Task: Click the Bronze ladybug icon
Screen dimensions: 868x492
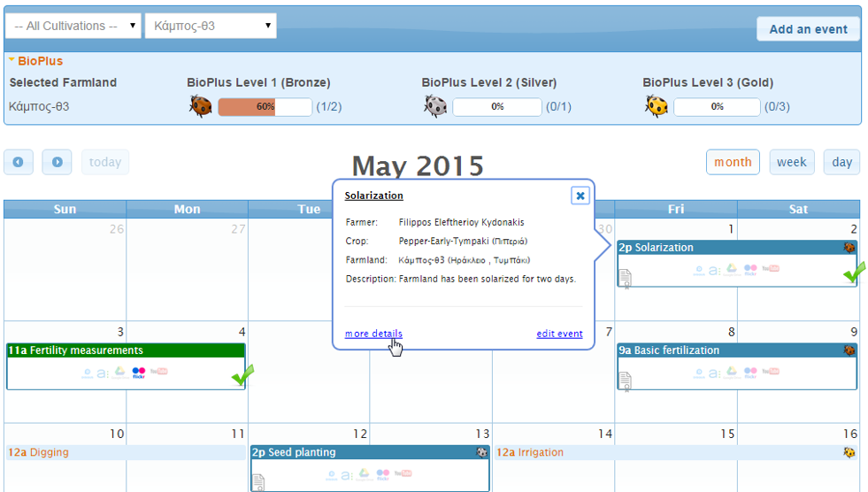Action: click(x=200, y=105)
